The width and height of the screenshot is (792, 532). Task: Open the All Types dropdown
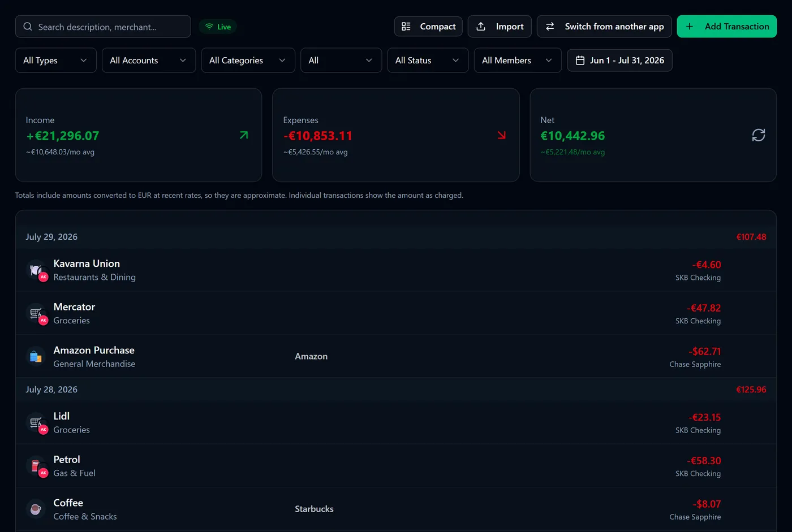tap(56, 60)
